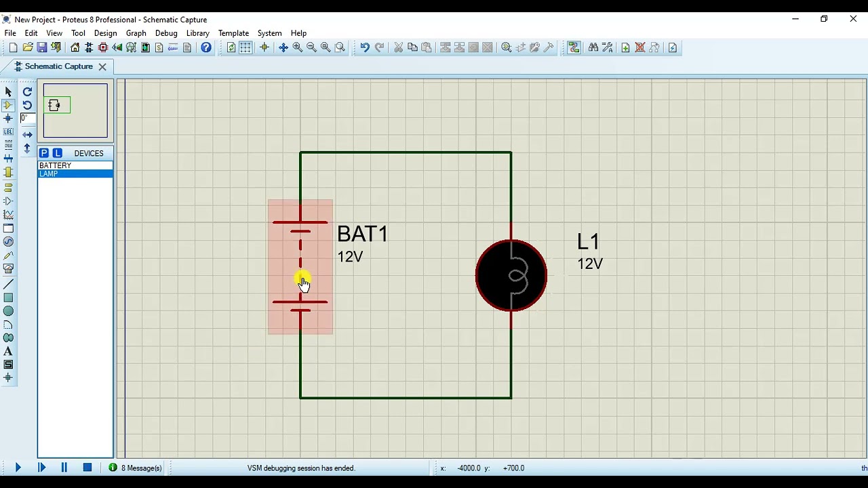Open project folder icon in toolbar
This screenshot has width=868, height=488.
28,47
